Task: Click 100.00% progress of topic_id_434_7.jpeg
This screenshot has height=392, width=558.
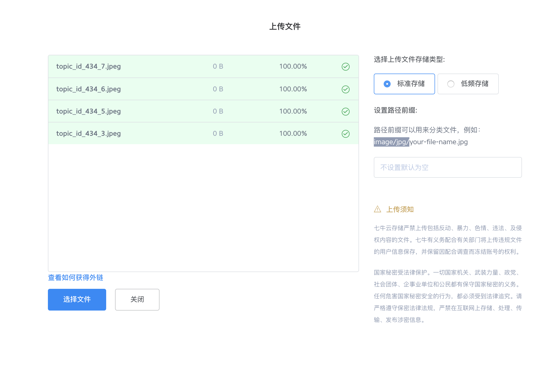Action: tap(293, 66)
